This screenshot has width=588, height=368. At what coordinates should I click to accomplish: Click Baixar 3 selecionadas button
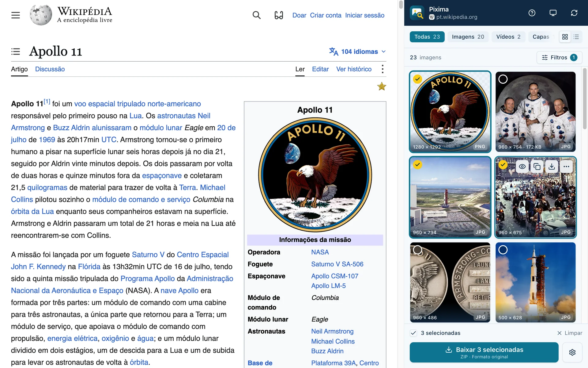coord(484,352)
